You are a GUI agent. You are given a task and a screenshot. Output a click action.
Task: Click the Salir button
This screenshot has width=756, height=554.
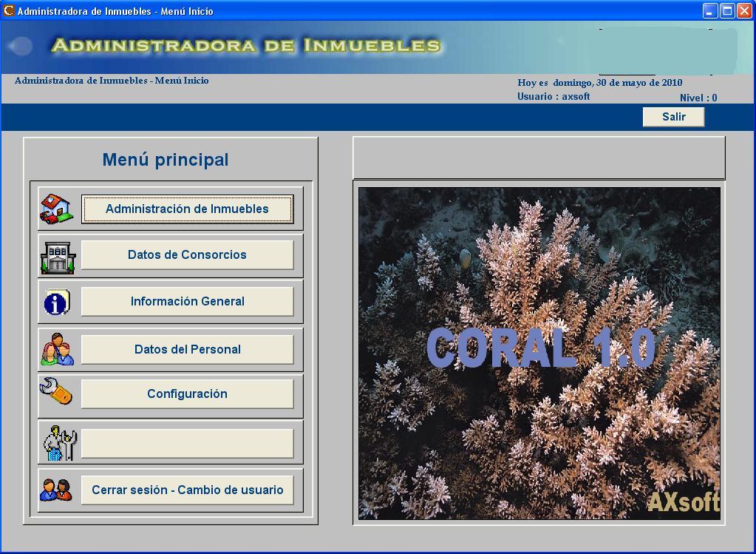(673, 117)
